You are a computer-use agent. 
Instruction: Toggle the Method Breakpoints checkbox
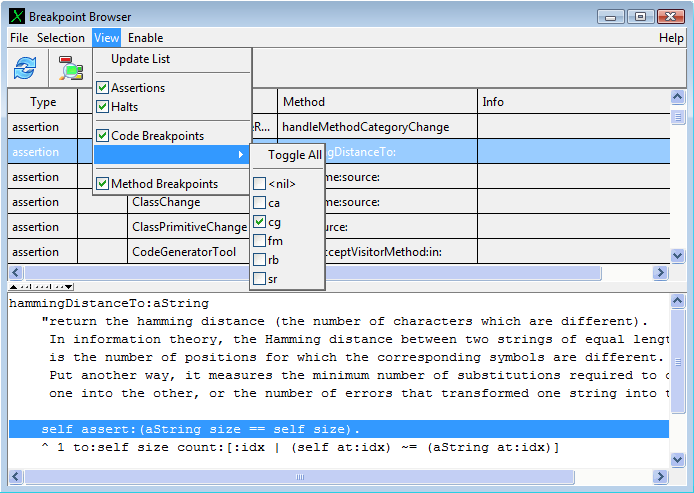coord(103,183)
